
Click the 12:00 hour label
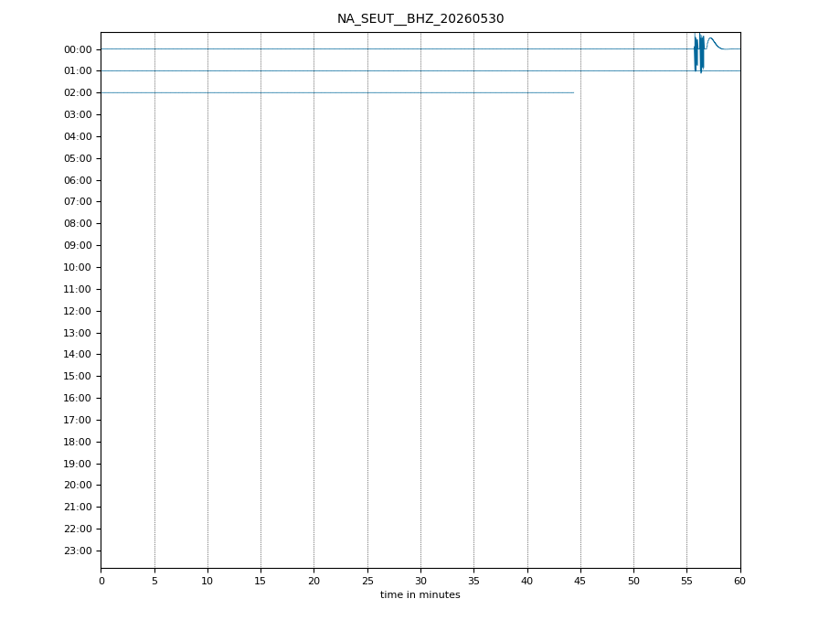click(x=78, y=311)
